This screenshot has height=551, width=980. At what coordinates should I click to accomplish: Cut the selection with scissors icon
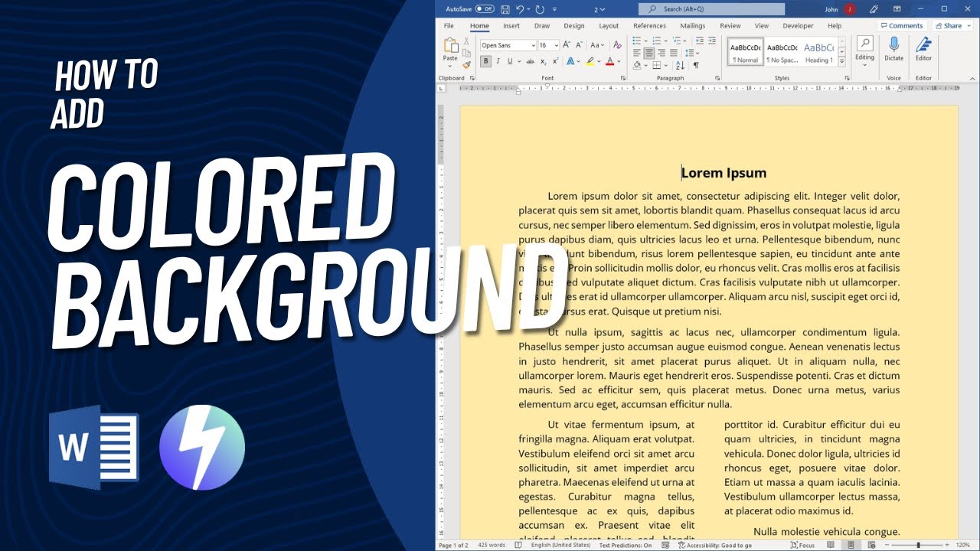point(467,41)
